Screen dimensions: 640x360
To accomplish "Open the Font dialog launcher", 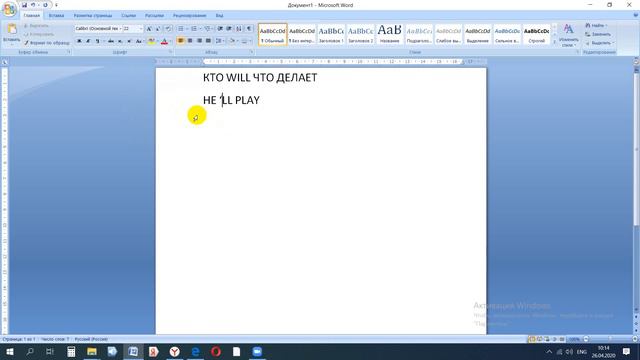I will click(170, 52).
